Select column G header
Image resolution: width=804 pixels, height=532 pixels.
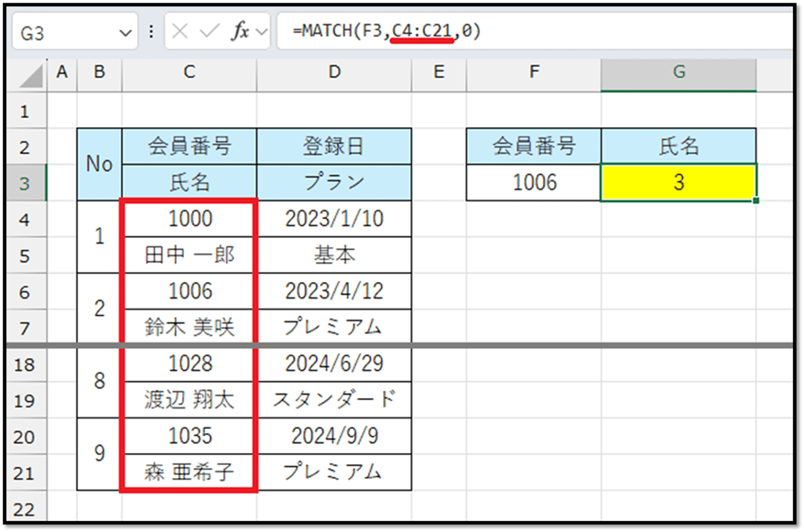[x=679, y=72]
